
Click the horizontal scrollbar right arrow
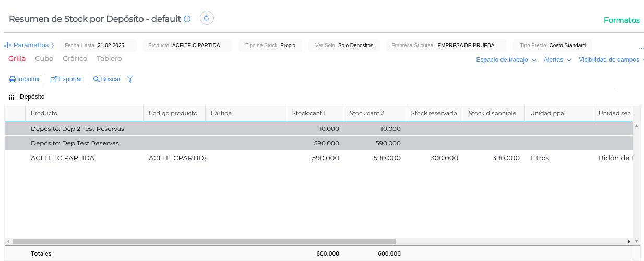click(x=628, y=241)
